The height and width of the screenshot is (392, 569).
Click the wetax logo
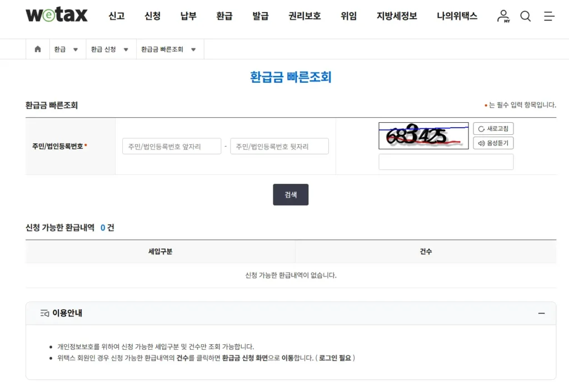pyautogui.click(x=57, y=15)
